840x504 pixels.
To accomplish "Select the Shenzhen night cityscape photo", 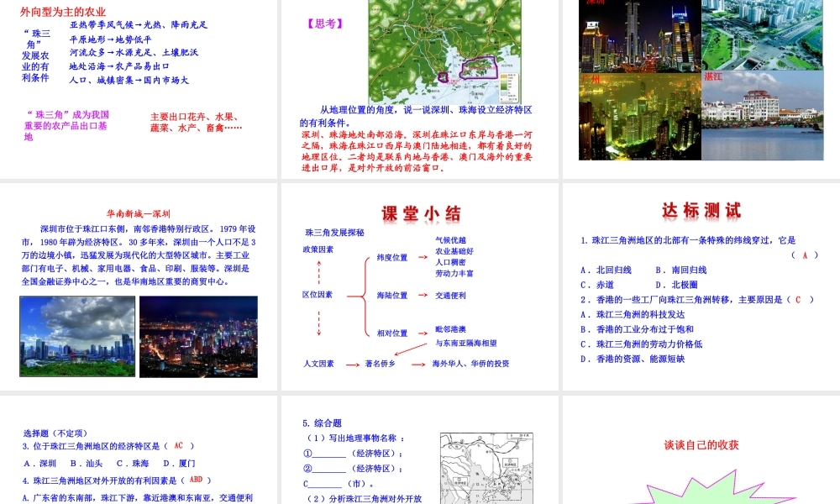I will pyautogui.click(x=199, y=337).
